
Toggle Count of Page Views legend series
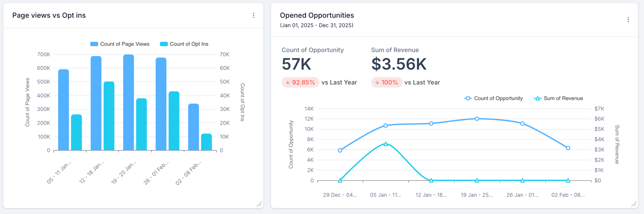(x=125, y=44)
